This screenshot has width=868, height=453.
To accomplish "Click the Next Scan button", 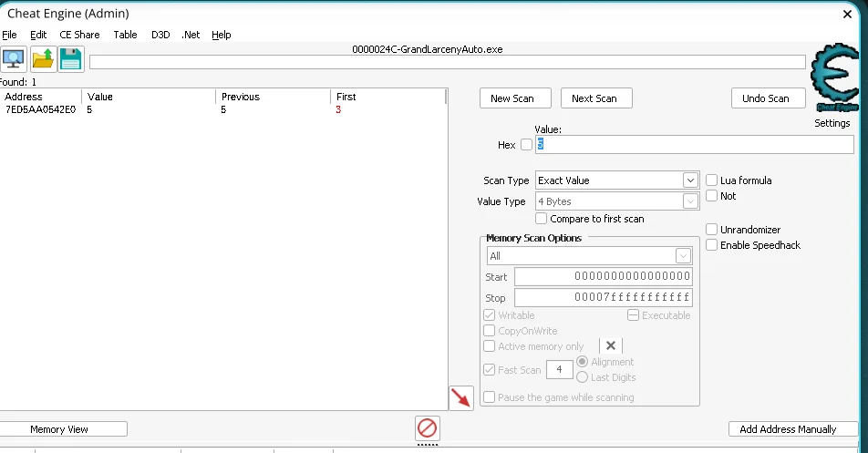I will [596, 98].
